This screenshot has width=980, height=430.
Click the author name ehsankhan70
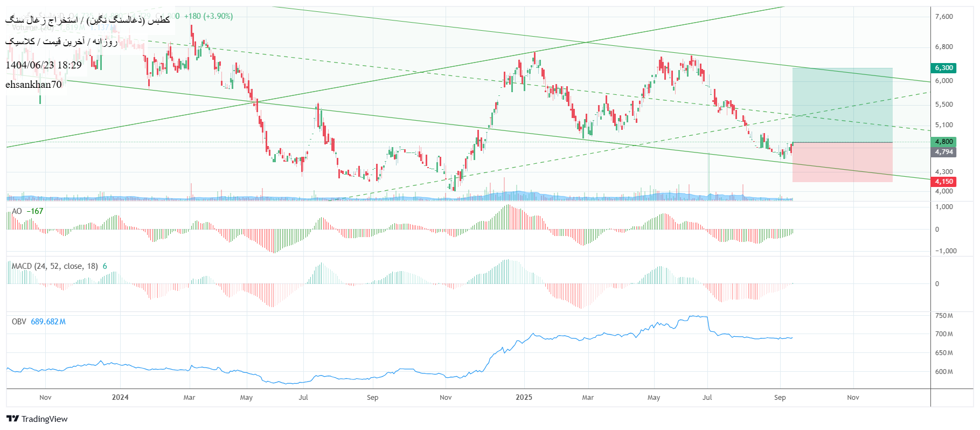[33, 85]
